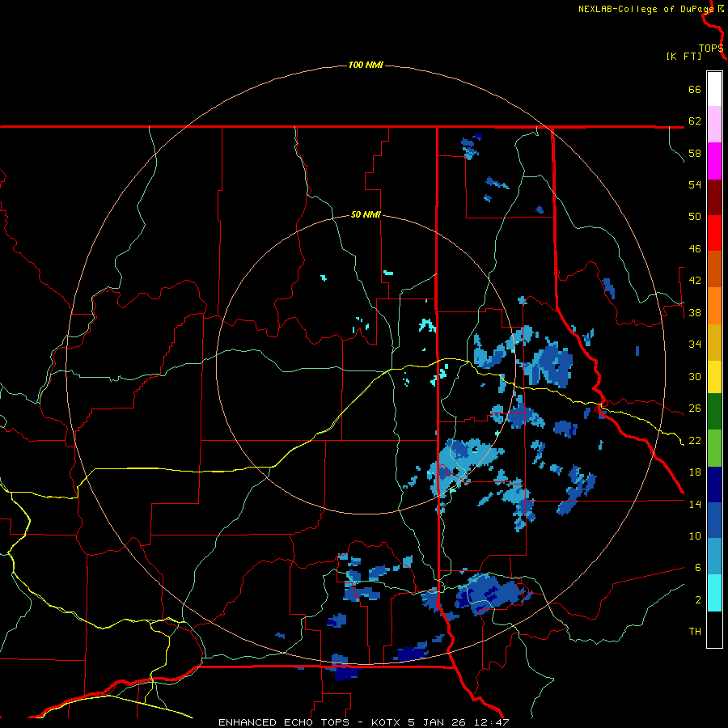Click the dark red (maroon) legend swatch

click(714, 197)
